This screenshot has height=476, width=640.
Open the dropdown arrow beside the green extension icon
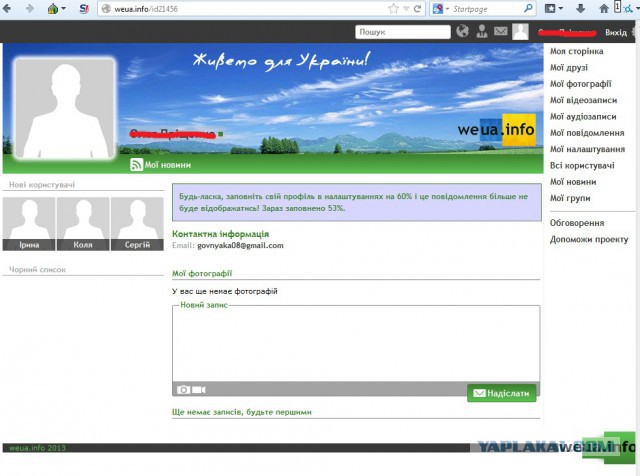63,9
